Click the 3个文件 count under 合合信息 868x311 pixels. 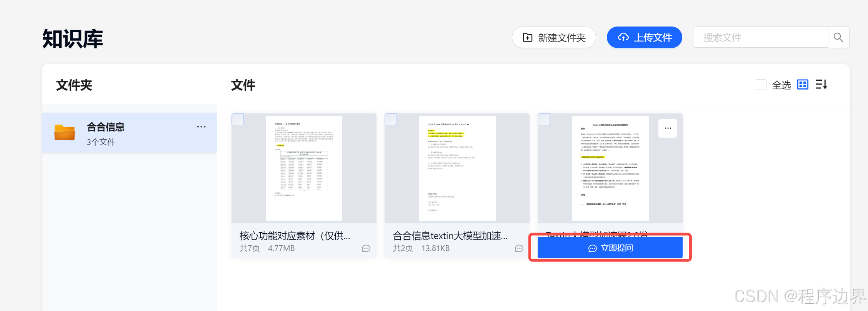[101, 142]
